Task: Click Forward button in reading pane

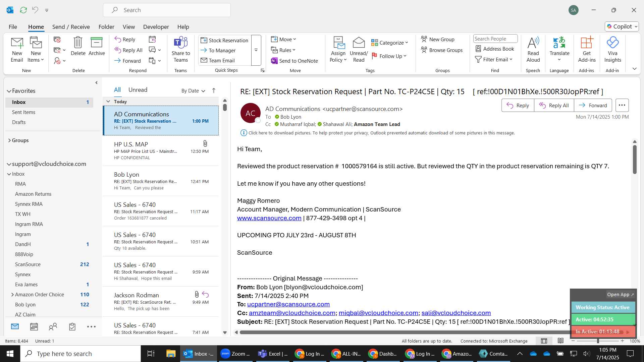Action: pos(593,105)
